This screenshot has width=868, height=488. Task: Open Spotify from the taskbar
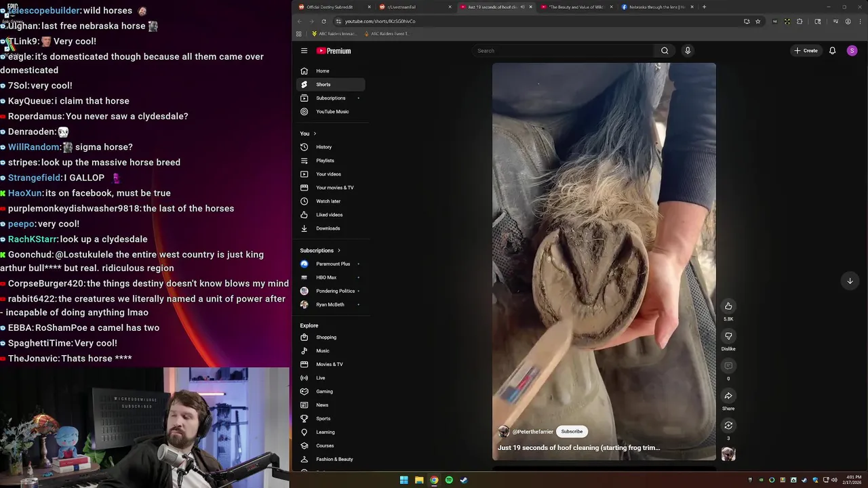tap(449, 480)
